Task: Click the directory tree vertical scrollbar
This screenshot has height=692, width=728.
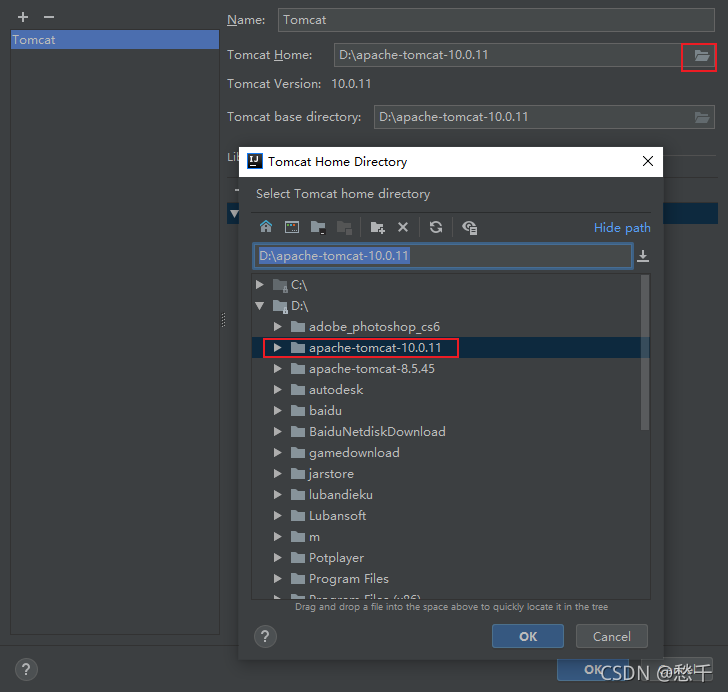Action: [645, 353]
